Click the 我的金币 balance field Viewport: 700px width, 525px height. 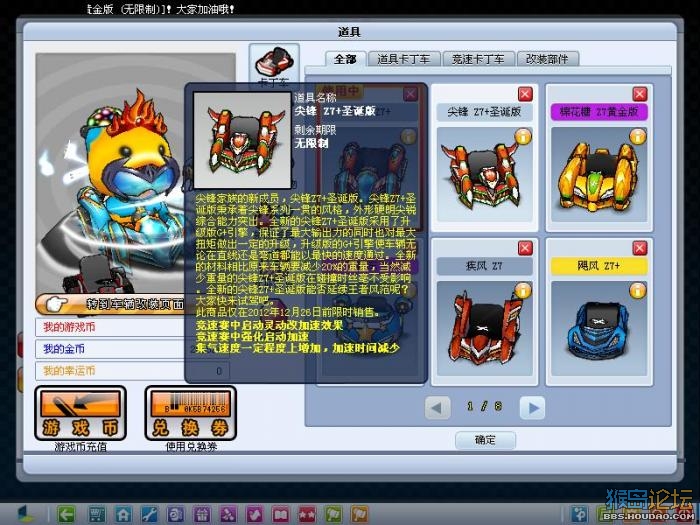pyautogui.click(x=132, y=349)
